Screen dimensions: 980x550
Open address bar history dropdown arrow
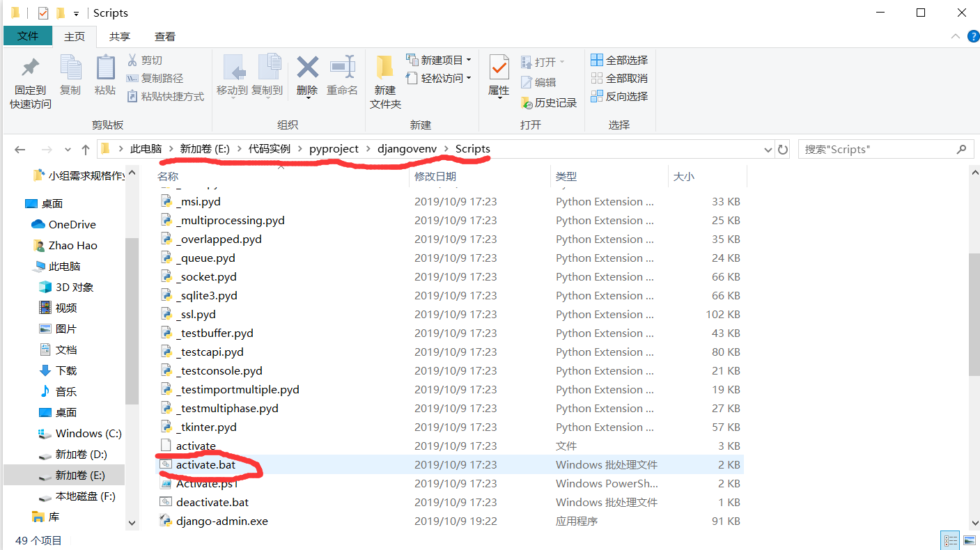(x=768, y=150)
